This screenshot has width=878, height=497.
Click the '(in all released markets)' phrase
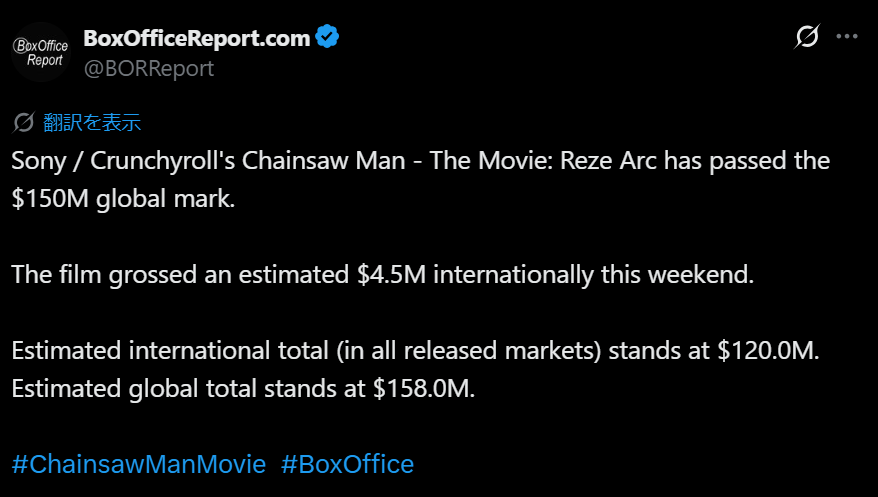click(x=469, y=351)
